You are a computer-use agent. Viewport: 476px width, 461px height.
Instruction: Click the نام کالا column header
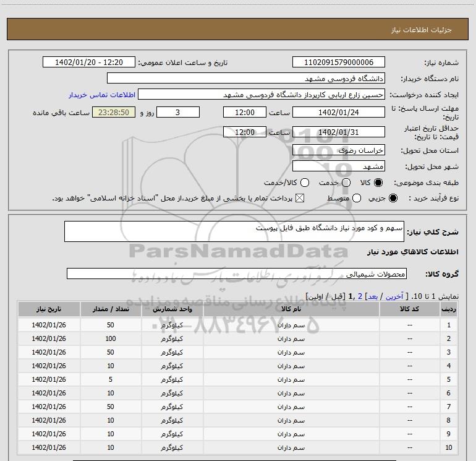coord(291,309)
